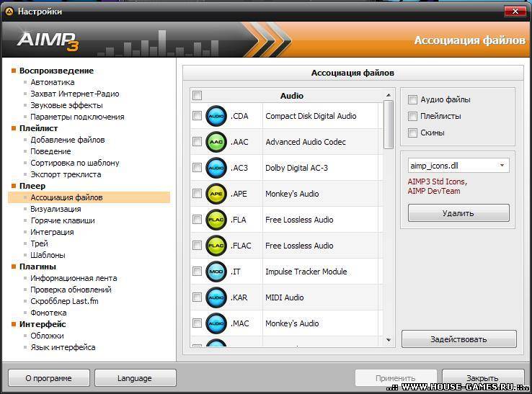Select the Impulse Tracker Module description
The image size is (532, 394).
306,272
